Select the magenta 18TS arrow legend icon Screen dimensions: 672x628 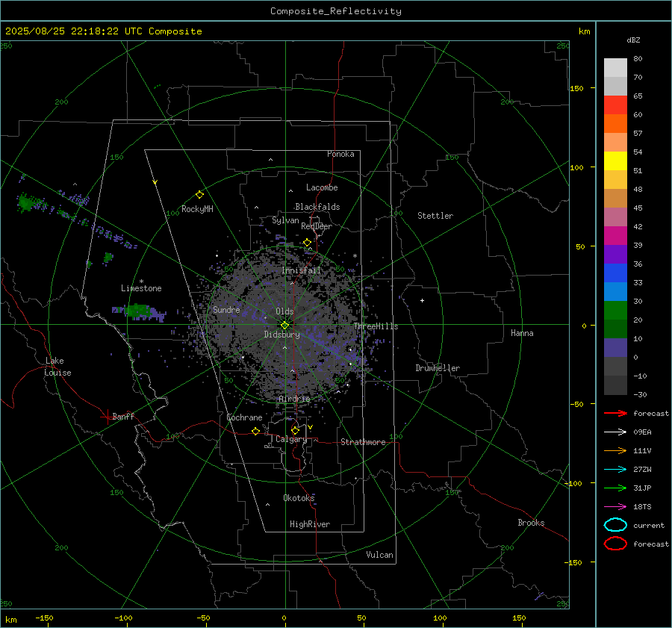point(615,507)
